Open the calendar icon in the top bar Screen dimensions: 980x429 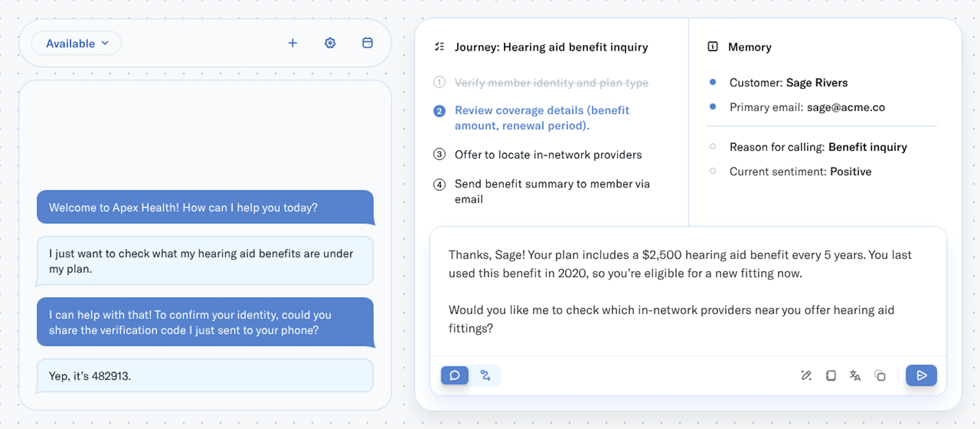click(367, 43)
